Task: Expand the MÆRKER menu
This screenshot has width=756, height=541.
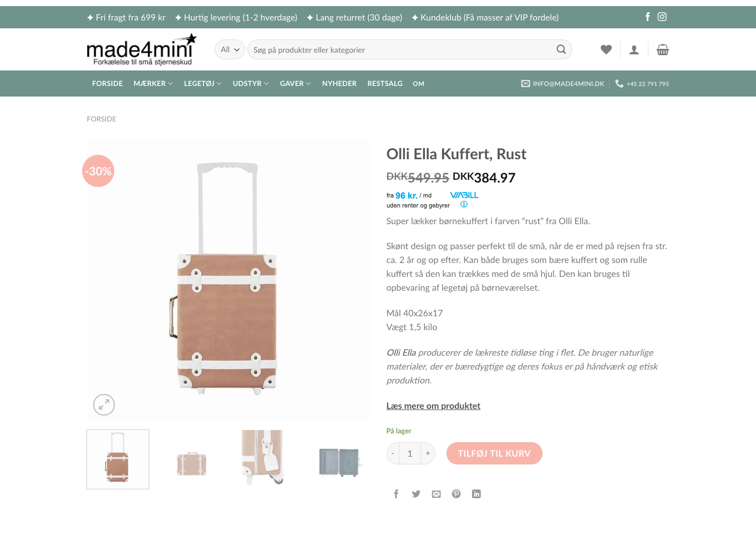Action: (x=153, y=83)
